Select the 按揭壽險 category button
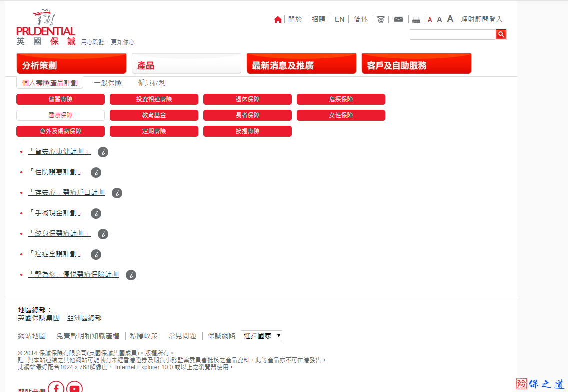 [x=248, y=131]
